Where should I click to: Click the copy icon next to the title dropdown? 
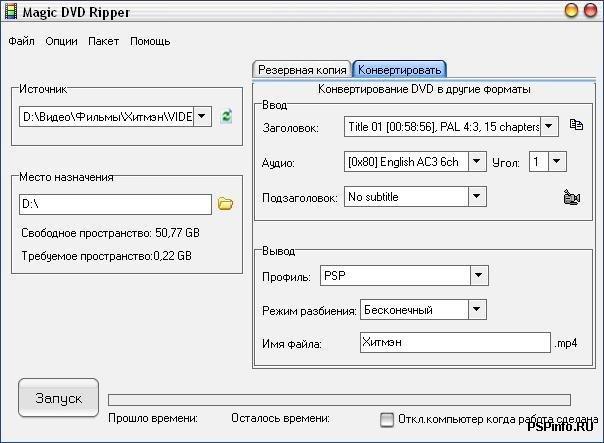point(575,126)
